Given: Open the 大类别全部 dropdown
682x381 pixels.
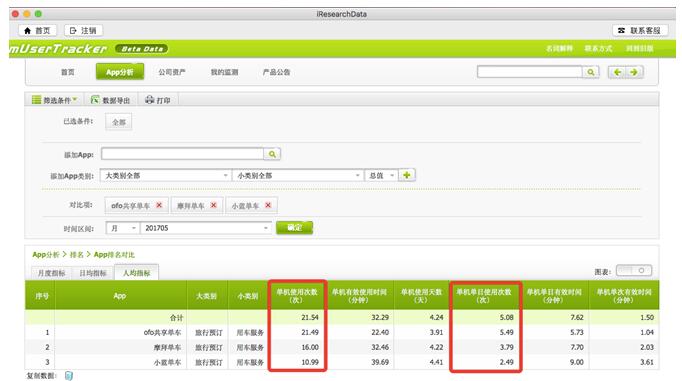Looking at the screenshot, I should coord(166,175).
